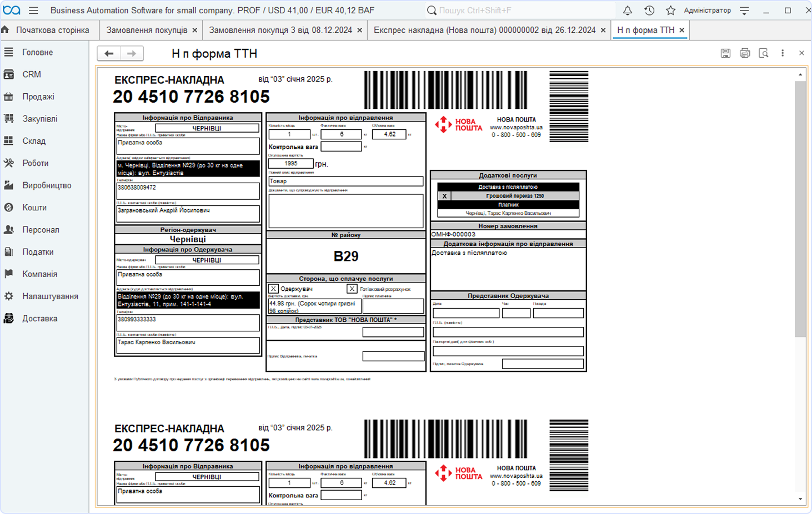Click the Представник Одержувача header
Image resolution: width=812 pixels, height=514 pixels.
508,296
